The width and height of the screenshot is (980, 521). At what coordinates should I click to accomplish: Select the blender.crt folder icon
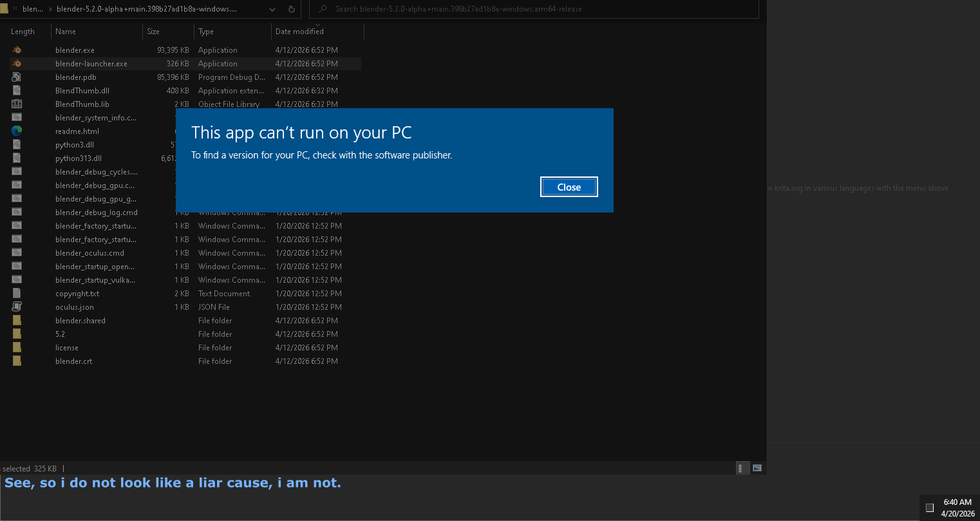[x=17, y=361]
